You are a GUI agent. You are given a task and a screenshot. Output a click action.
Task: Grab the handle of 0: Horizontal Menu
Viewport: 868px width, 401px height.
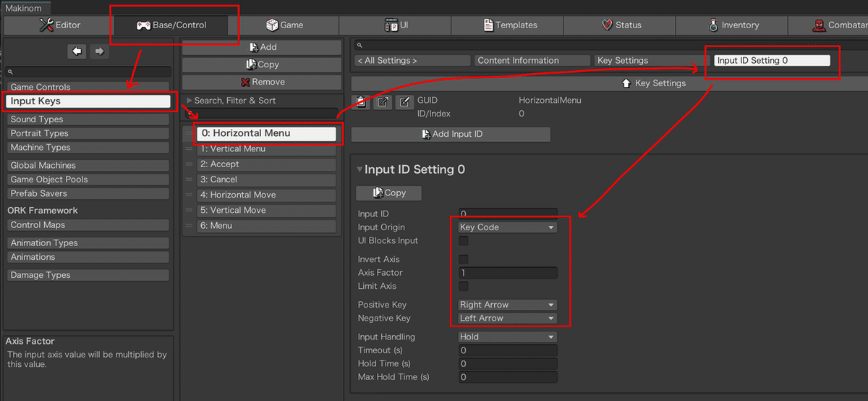(190, 133)
